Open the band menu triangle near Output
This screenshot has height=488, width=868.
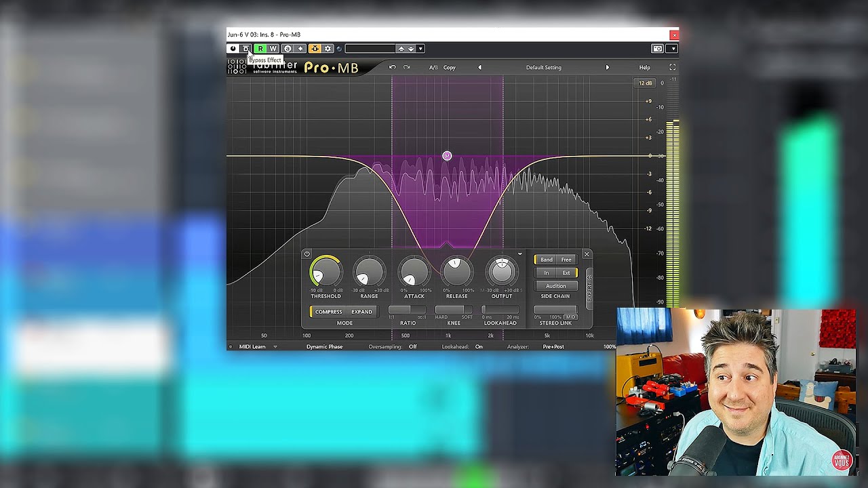click(520, 254)
